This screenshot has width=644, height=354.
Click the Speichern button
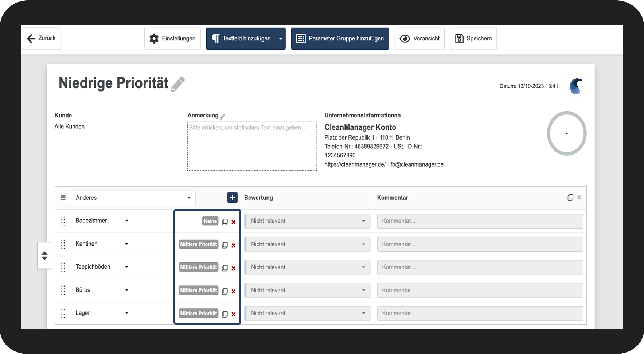coord(473,39)
